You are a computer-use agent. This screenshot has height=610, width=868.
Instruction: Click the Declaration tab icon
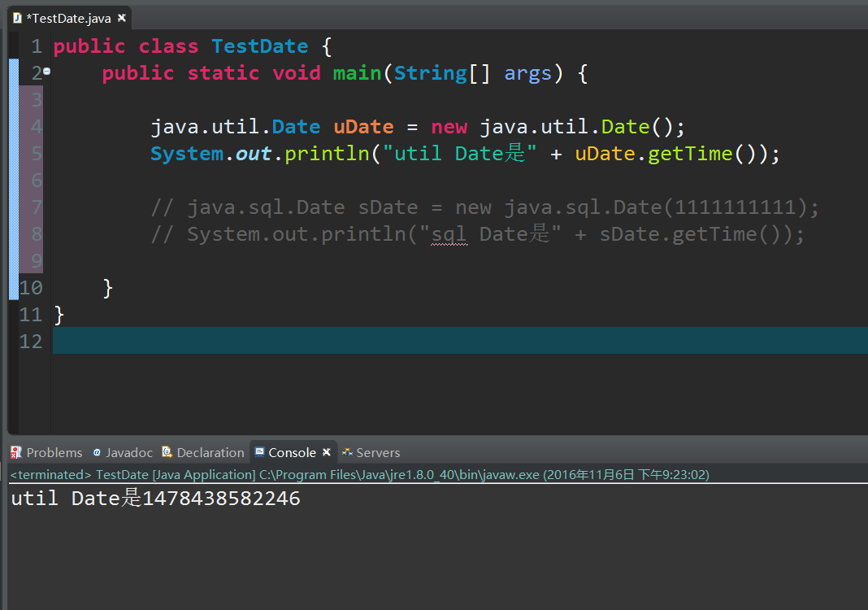pyautogui.click(x=167, y=453)
